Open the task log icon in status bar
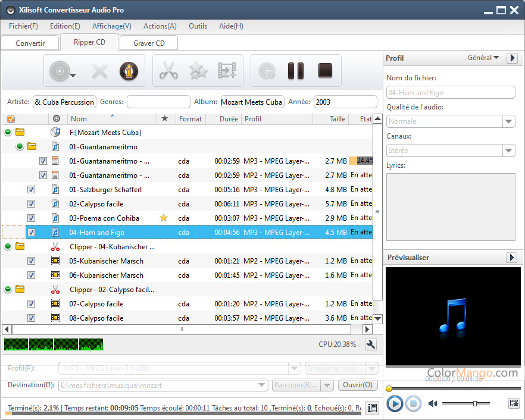The width and height of the screenshot is (525, 420). [372, 408]
